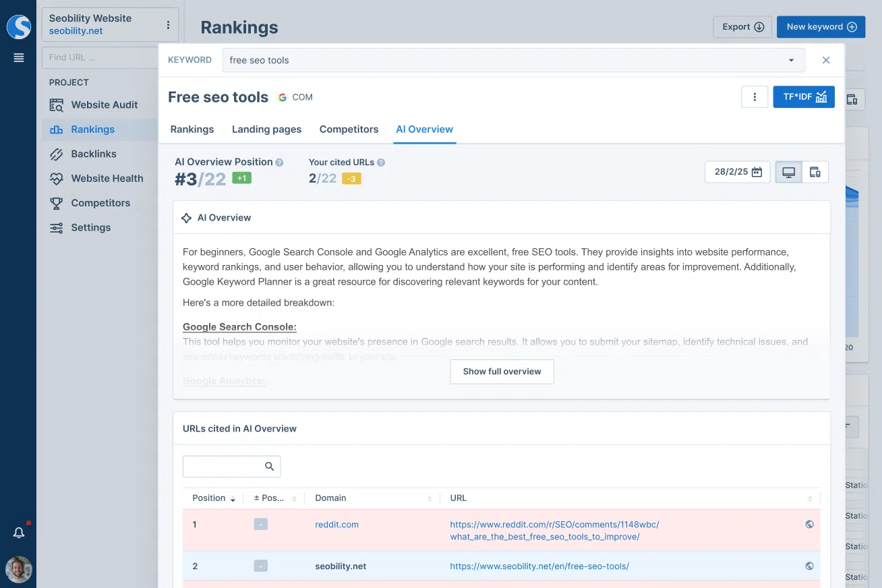Click help icon next to Your cited URLs
The width and height of the screenshot is (882, 588).
pyautogui.click(x=381, y=163)
